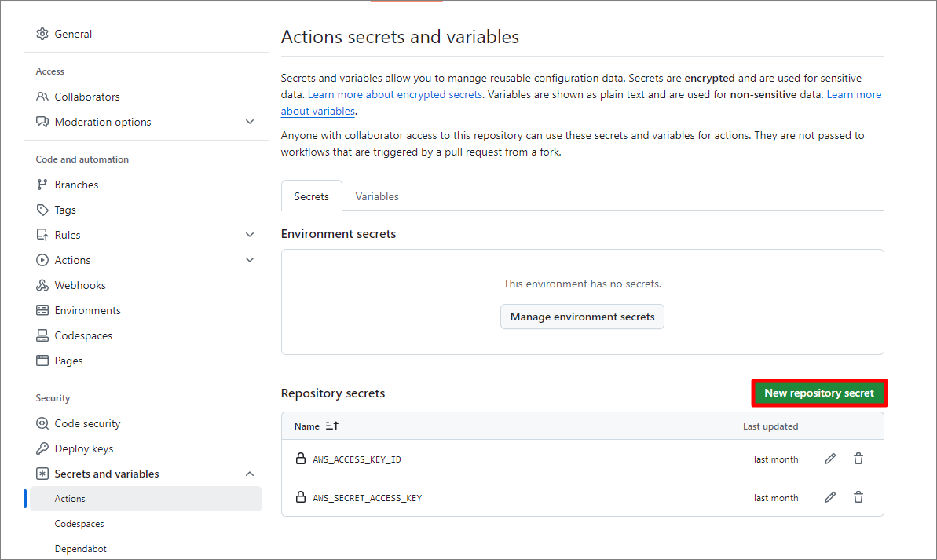
Task: Open Deploy keys via key icon
Action: coord(42,448)
